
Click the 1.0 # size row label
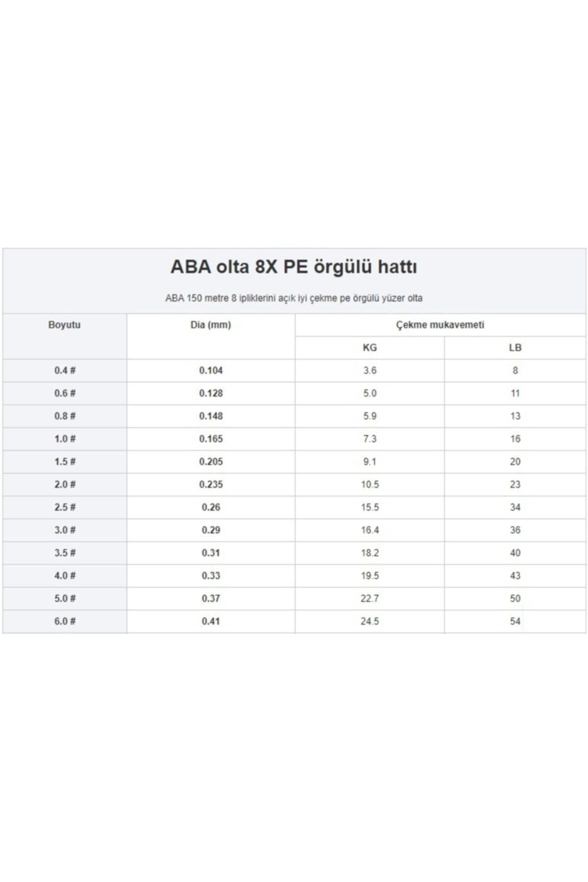tap(64, 439)
